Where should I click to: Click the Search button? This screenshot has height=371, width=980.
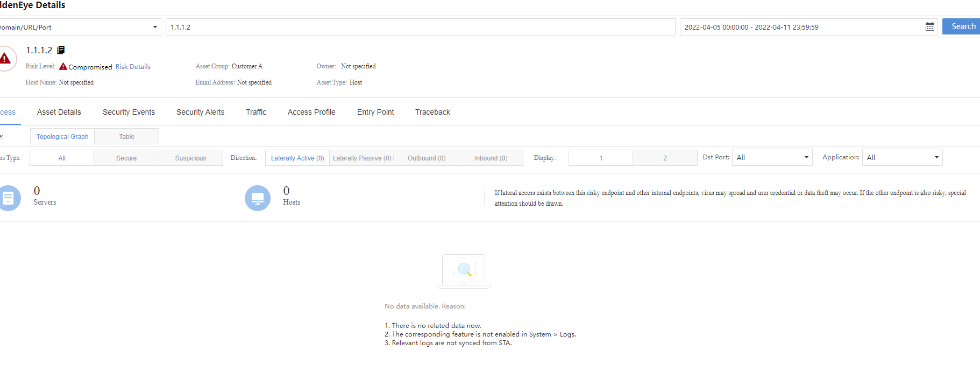961,26
